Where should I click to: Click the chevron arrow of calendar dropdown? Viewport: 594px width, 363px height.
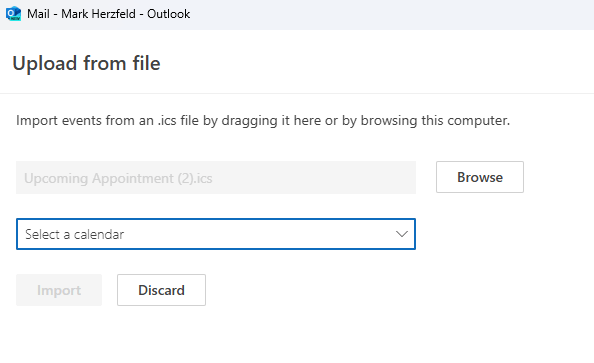[x=402, y=234]
